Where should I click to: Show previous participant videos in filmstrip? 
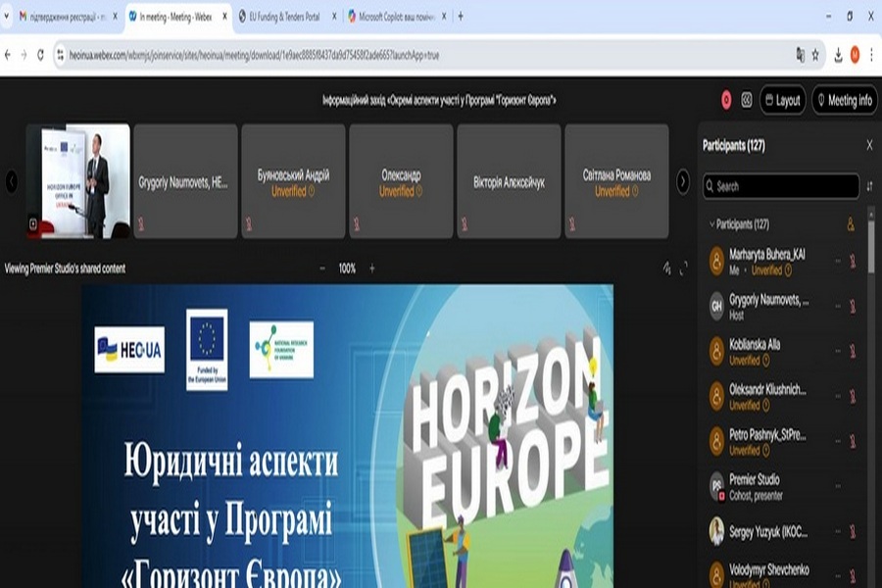[12, 181]
